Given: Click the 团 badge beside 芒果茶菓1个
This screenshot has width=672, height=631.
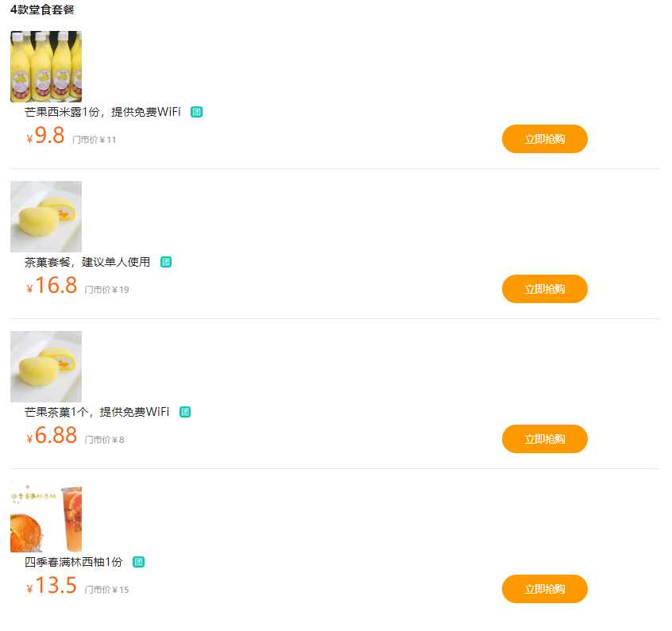Looking at the screenshot, I should 185,412.
